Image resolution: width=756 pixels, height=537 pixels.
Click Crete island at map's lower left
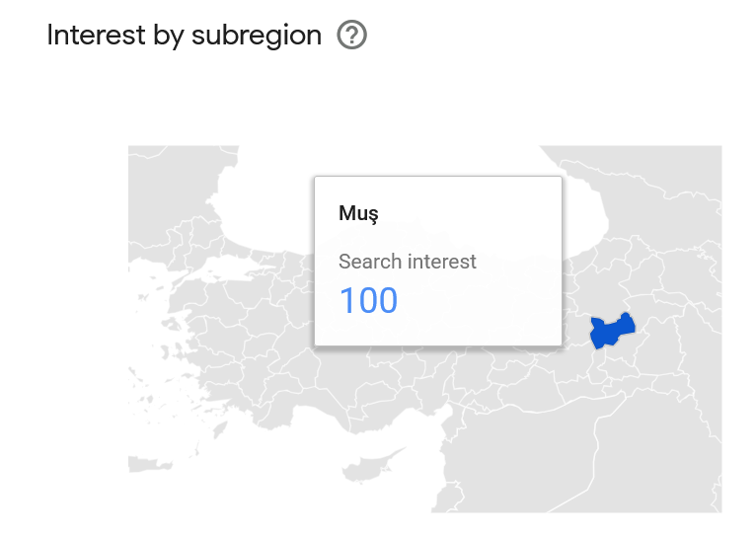point(149,463)
